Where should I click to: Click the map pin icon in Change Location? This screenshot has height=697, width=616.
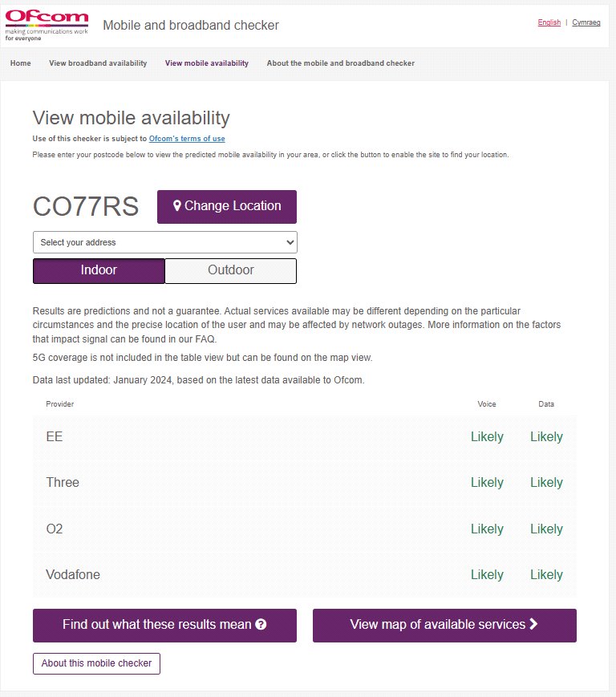tap(177, 206)
